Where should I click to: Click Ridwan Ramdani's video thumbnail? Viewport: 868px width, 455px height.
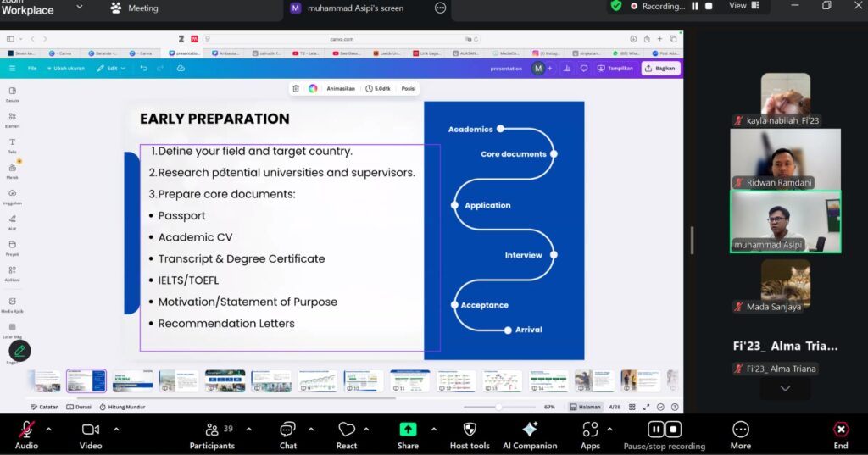[x=785, y=159]
